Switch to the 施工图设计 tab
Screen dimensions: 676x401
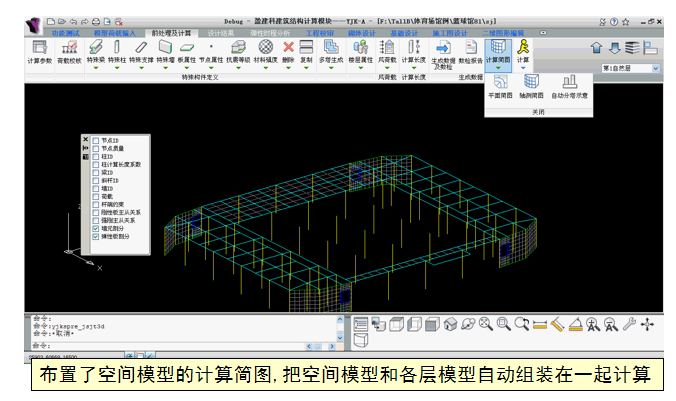pos(450,33)
